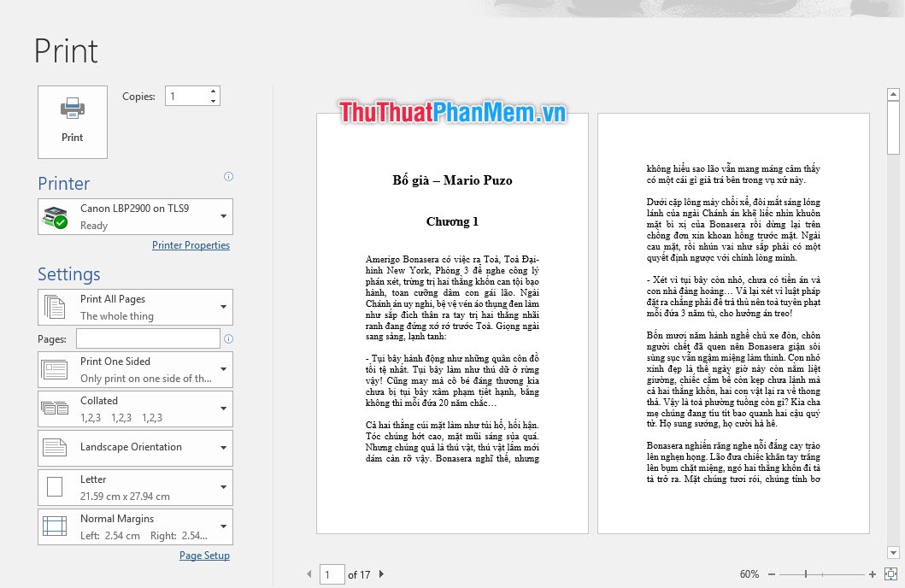Open the Landscape Orientation dropdown
The width and height of the screenshot is (905, 588).
135,448
